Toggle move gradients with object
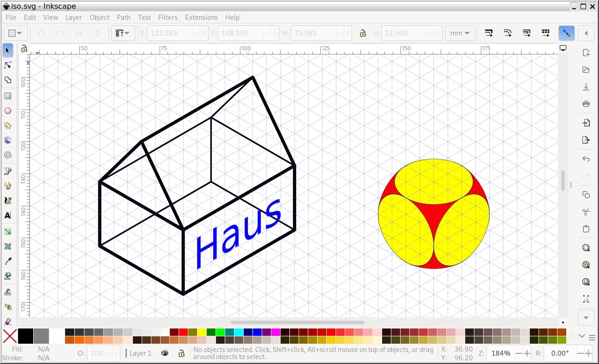The width and height of the screenshot is (599, 364). click(x=527, y=33)
